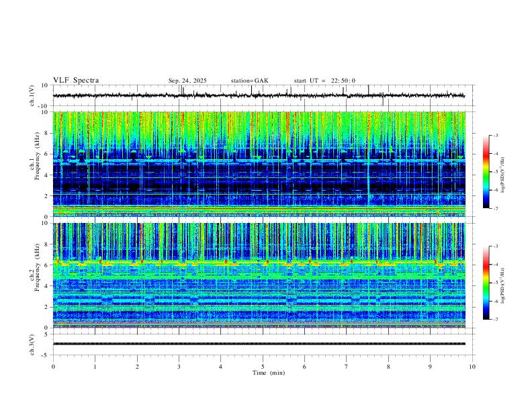The height and width of the screenshot is (411, 532).
Task: Click time axis tick label 7
Action: (x=347, y=367)
